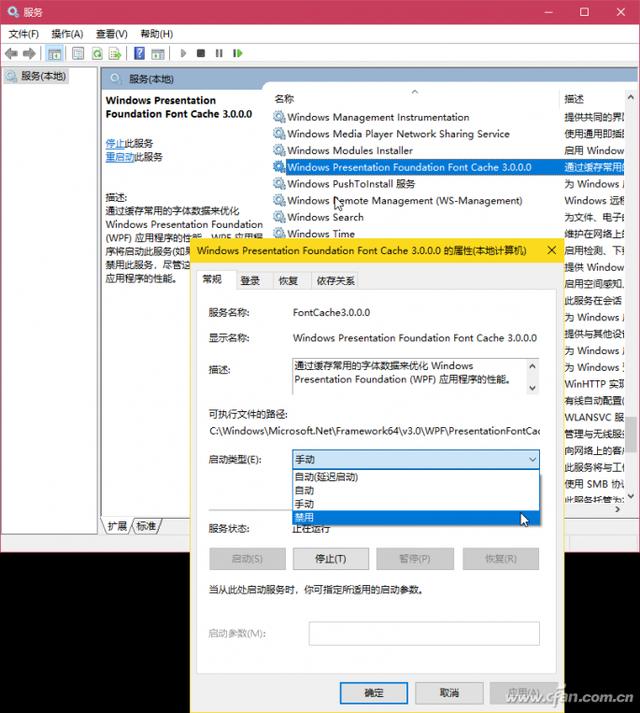Choose 自动(延迟启动) from the dropdown list
Screen dimensions: 640x713
[416, 477]
